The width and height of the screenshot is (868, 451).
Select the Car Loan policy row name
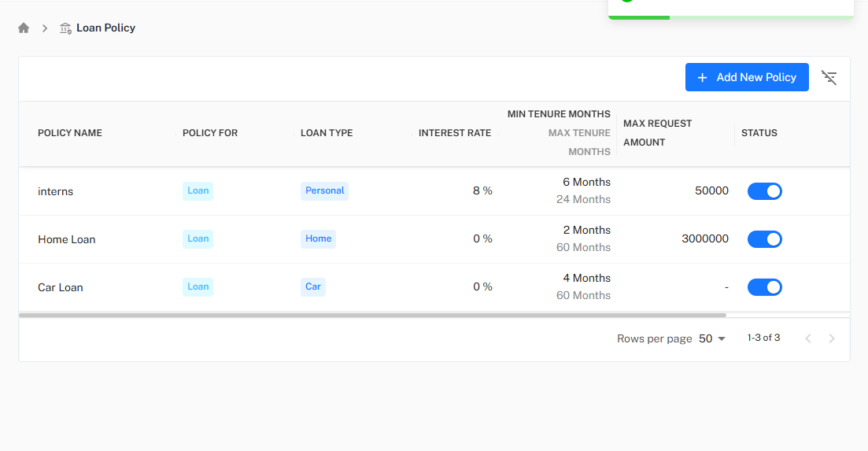click(61, 287)
